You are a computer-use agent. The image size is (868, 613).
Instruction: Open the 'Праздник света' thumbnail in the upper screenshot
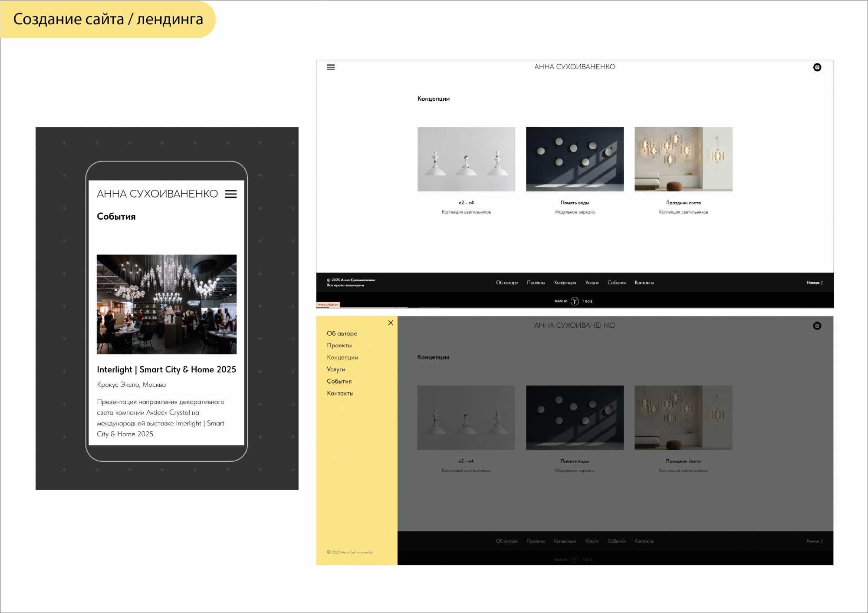683,159
